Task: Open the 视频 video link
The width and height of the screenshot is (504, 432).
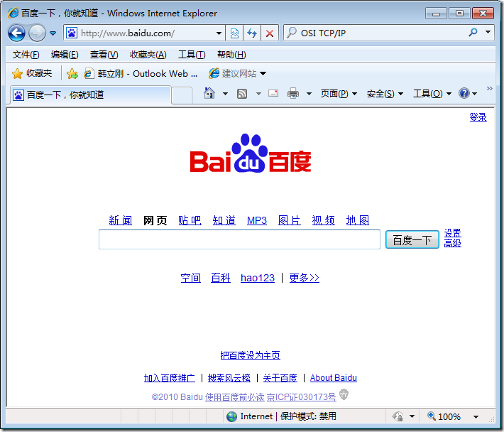Action: 324,220
